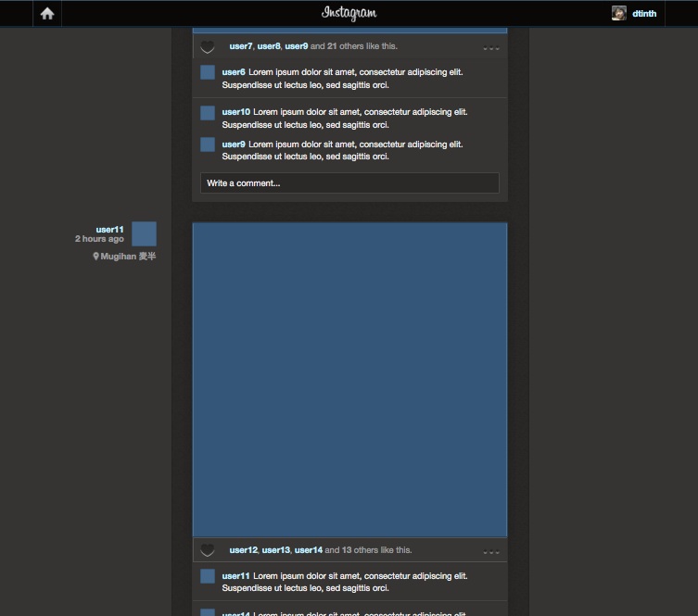Open user12's profile from the likes row
Screen dimensions: 698x616
[x=244, y=550]
